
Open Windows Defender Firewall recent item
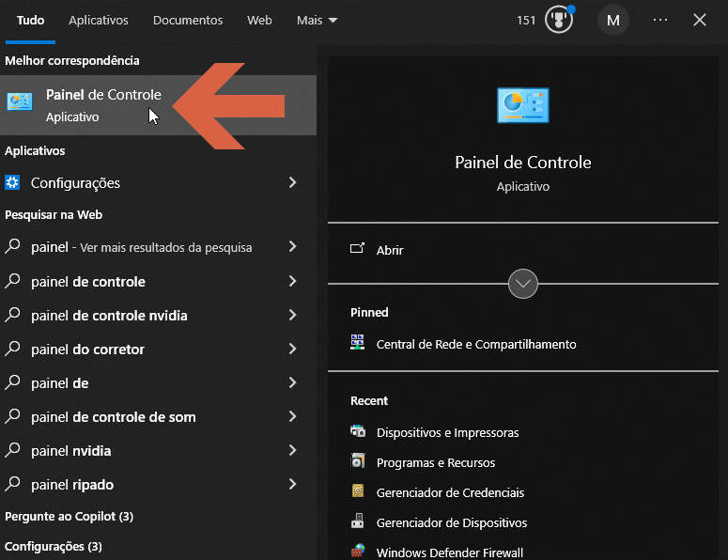pos(449,552)
